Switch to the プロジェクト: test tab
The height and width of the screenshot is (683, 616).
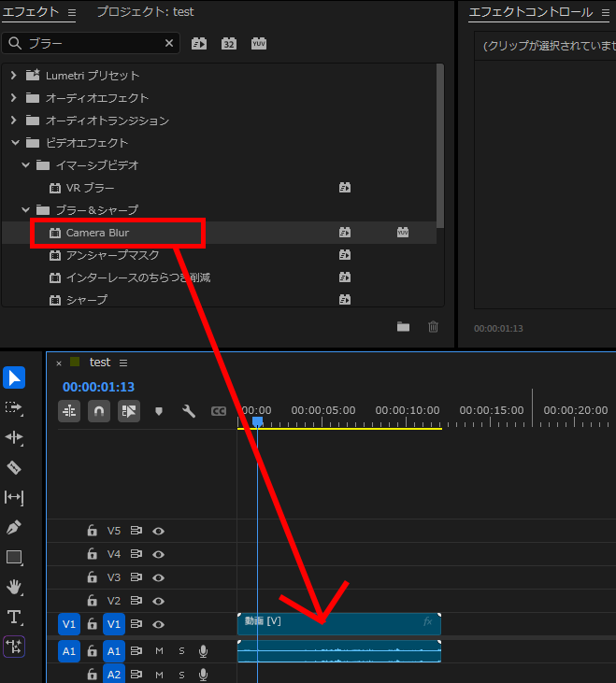pos(145,12)
